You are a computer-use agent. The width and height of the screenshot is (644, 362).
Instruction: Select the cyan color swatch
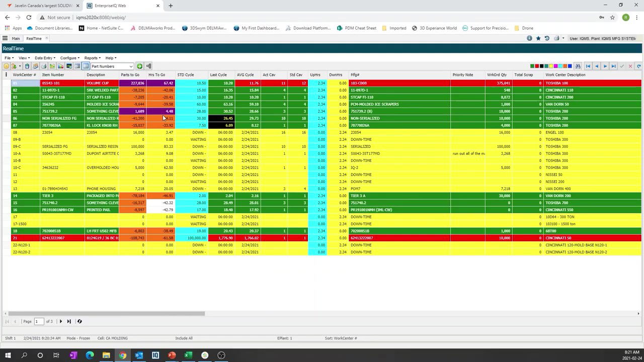[560, 66]
